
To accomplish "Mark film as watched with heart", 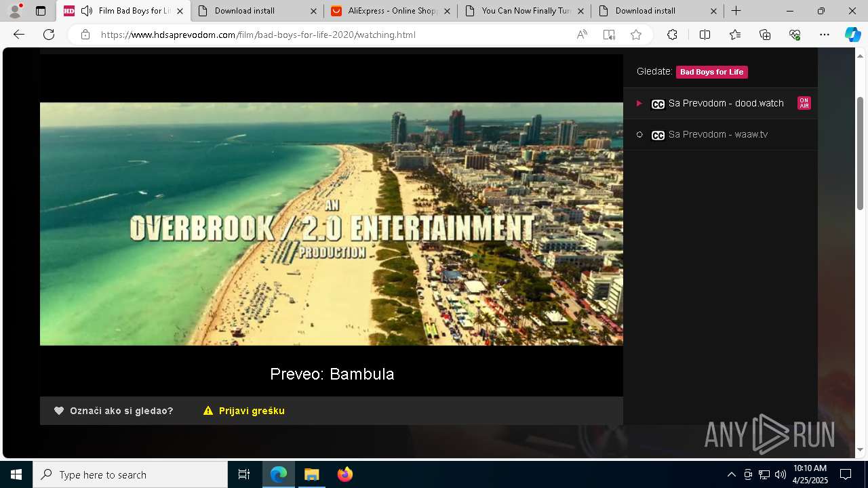I will point(114,411).
